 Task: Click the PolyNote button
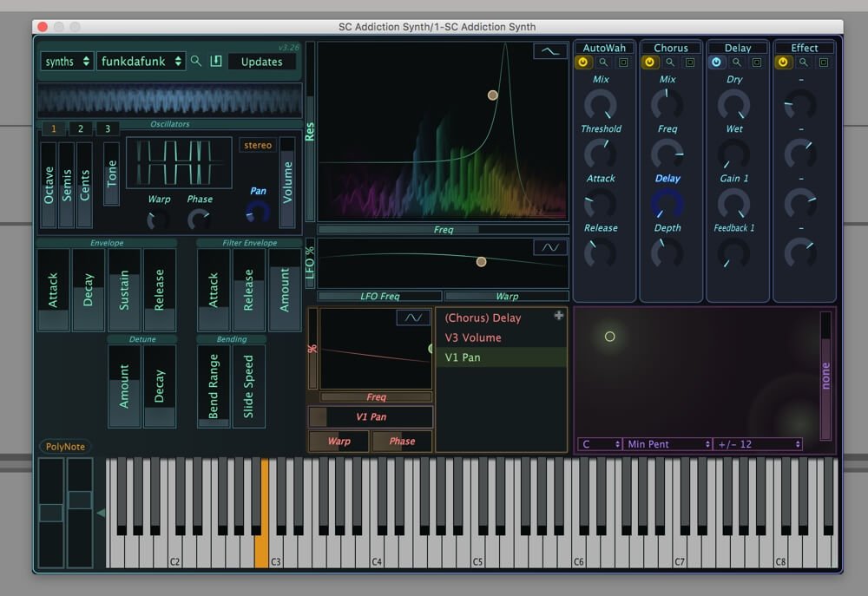[65, 447]
